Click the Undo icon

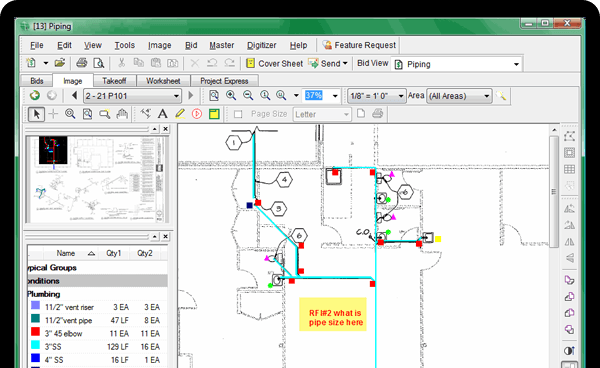coord(212,63)
